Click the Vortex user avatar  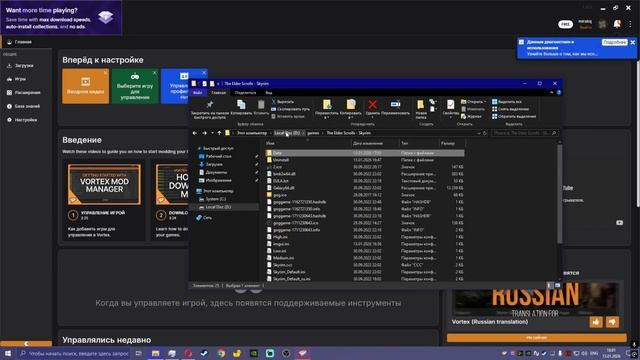[602, 24]
